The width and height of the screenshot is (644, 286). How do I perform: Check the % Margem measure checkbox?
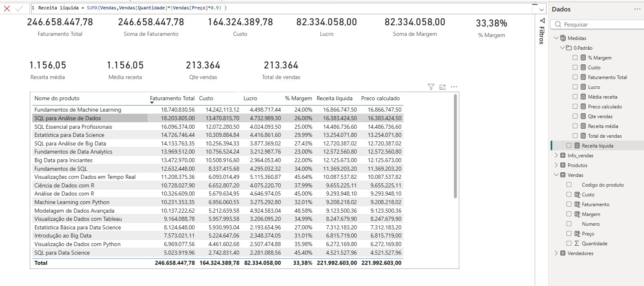pos(575,57)
